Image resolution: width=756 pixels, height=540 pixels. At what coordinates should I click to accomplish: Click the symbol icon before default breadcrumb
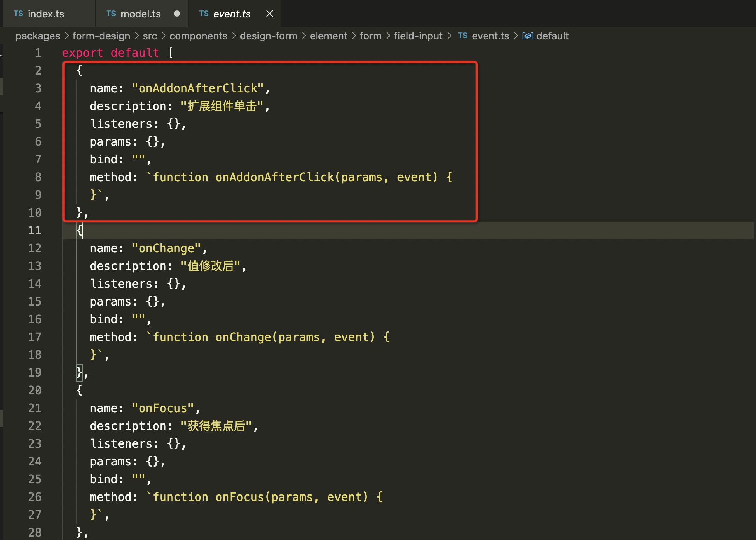click(528, 36)
